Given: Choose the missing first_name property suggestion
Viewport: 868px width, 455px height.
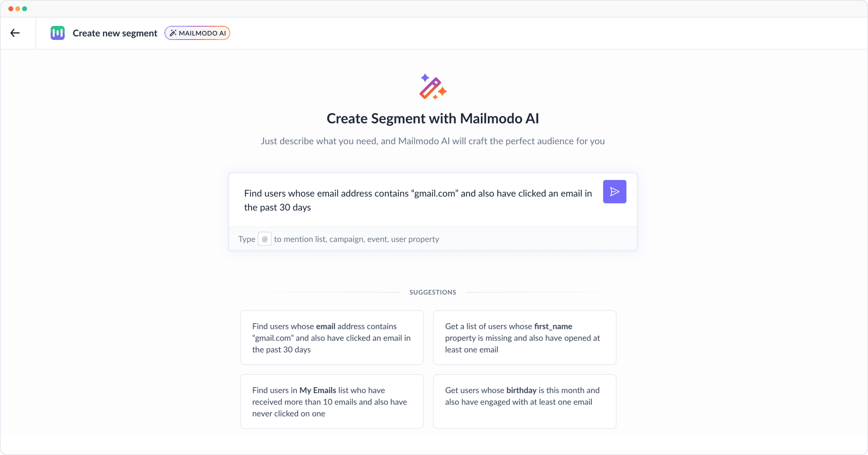Looking at the screenshot, I should pyautogui.click(x=524, y=337).
